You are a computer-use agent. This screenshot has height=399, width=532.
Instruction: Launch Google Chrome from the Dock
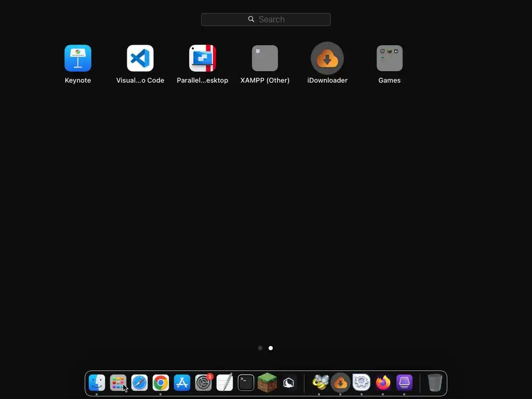pyautogui.click(x=161, y=383)
